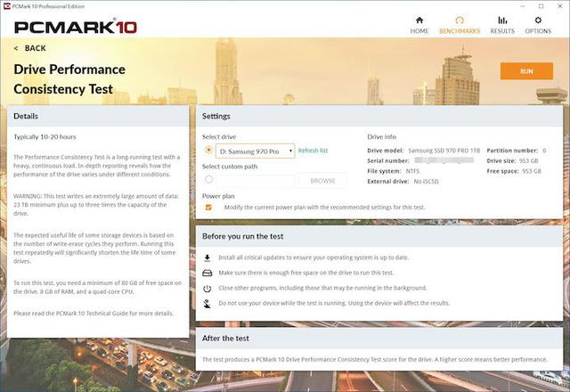Viewport: 570px width, 392px height.
Task: Open the OPTIONS tab label
Action: tap(538, 31)
